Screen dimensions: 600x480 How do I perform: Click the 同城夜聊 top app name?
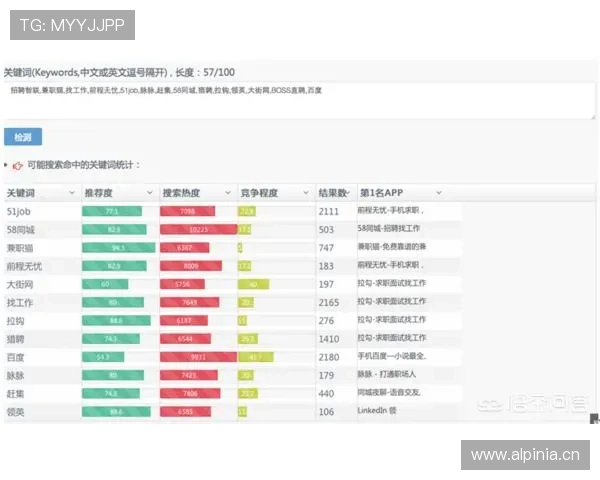pos(389,392)
